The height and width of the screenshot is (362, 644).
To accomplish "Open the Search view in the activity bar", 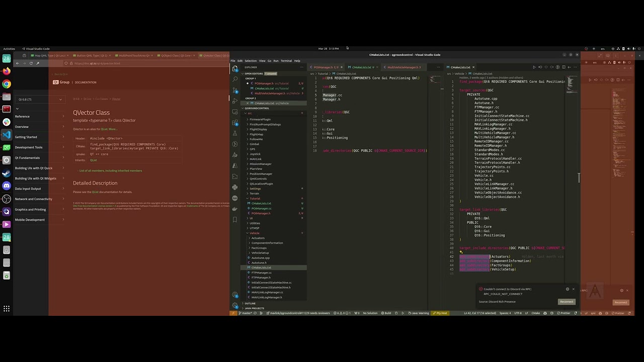I will point(235,79).
